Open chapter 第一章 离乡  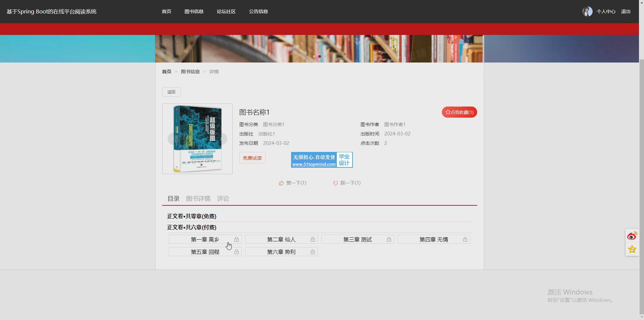[205, 239]
